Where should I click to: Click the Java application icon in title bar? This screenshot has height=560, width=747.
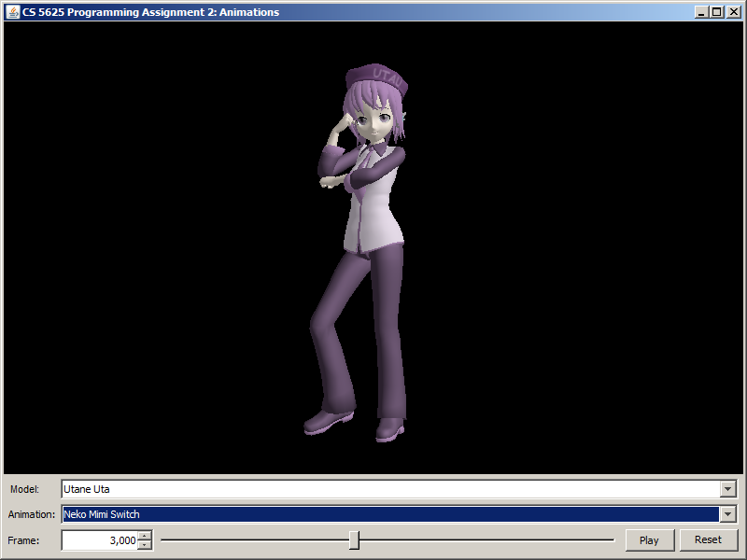(x=13, y=12)
